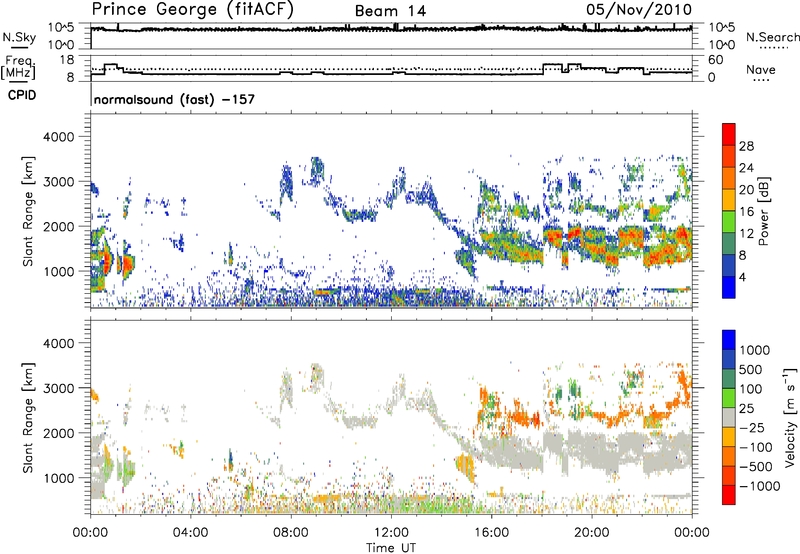Click velocity colorbar label "-1000"

759,486
